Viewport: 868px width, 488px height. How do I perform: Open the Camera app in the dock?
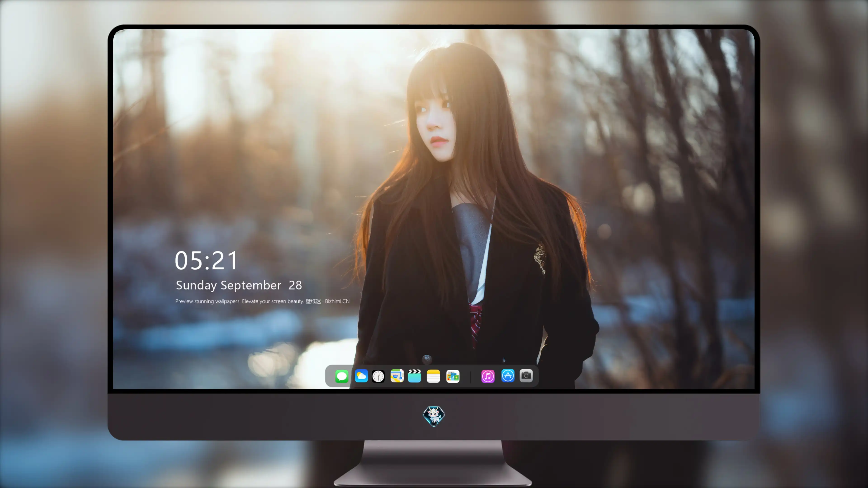pyautogui.click(x=526, y=375)
